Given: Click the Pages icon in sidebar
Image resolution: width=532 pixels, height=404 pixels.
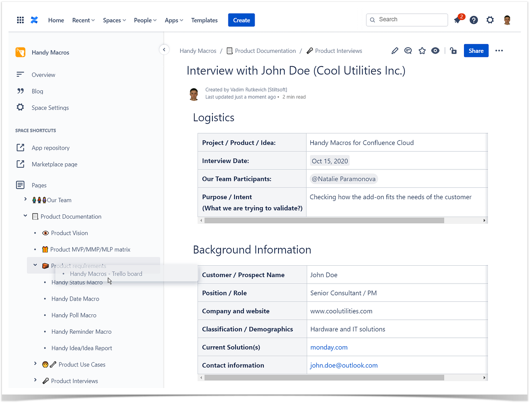Looking at the screenshot, I should (x=21, y=185).
